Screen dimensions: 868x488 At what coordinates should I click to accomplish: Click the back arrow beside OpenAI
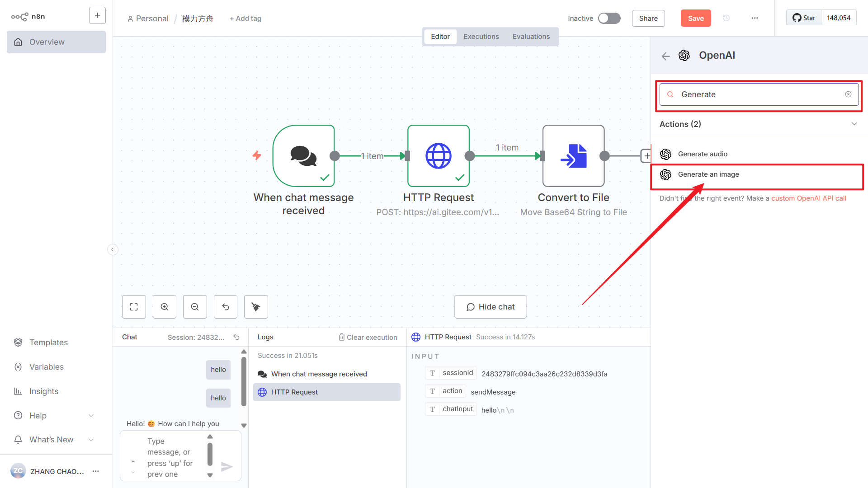665,56
